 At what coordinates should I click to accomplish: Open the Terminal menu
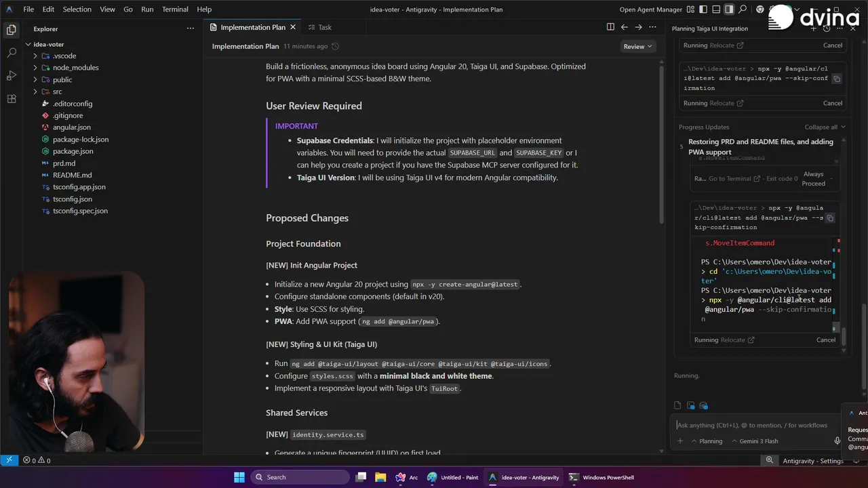(175, 9)
